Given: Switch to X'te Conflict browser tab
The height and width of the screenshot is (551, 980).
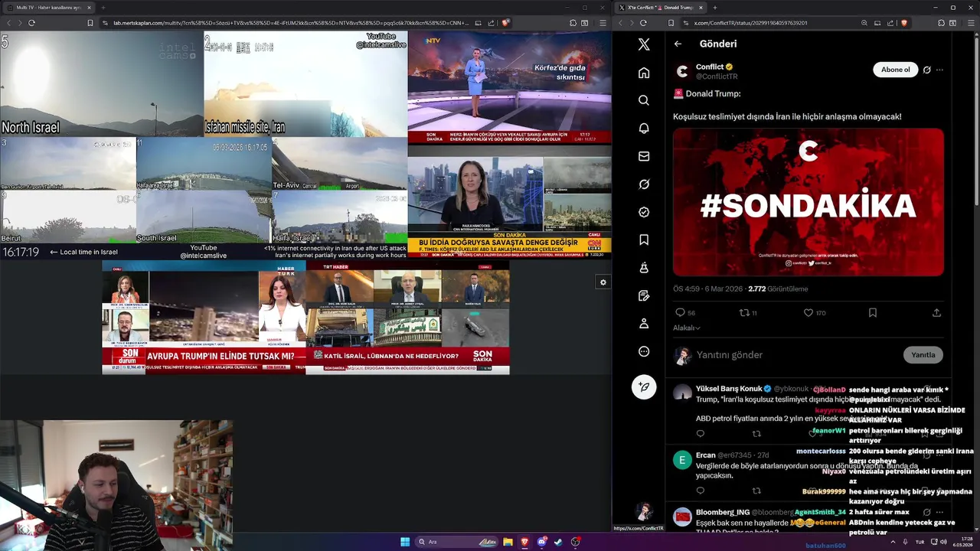Looking at the screenshot, I should tap(660, 8).
